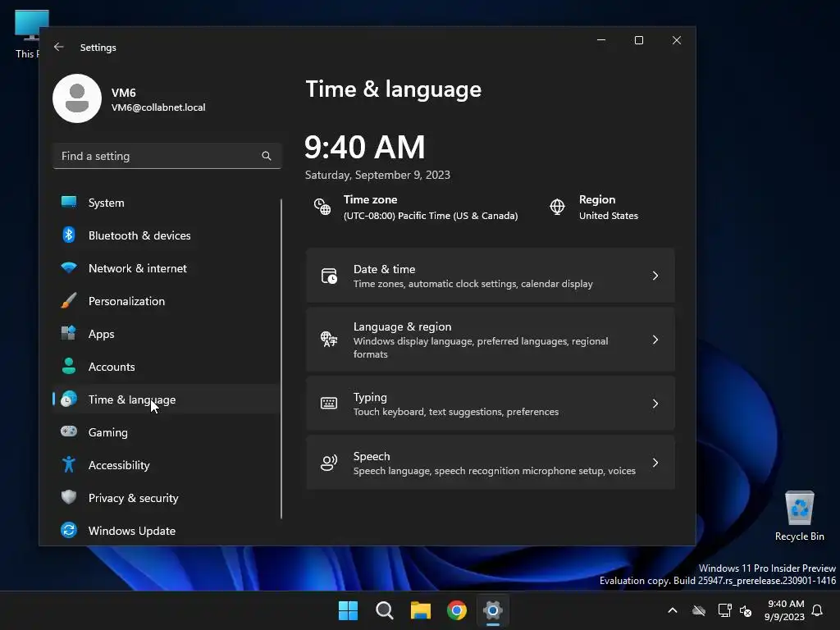Open the Speech title

[372, 456]
